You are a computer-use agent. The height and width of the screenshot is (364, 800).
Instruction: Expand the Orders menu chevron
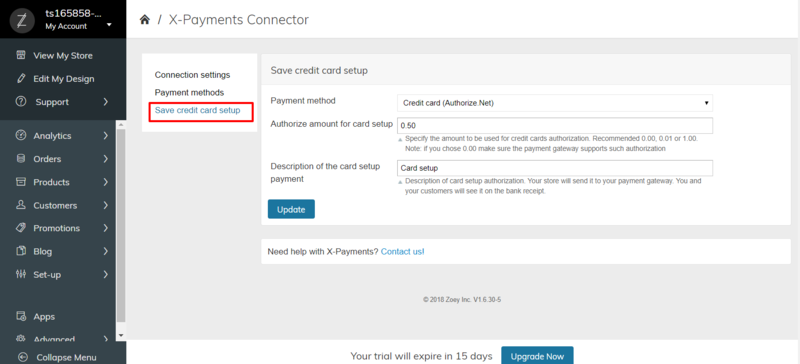(x=106, y=159)
